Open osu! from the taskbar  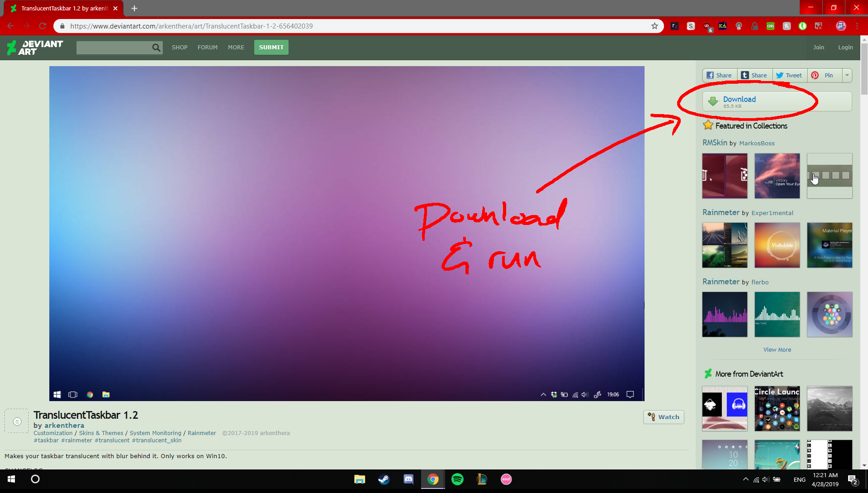pos(506,479)
